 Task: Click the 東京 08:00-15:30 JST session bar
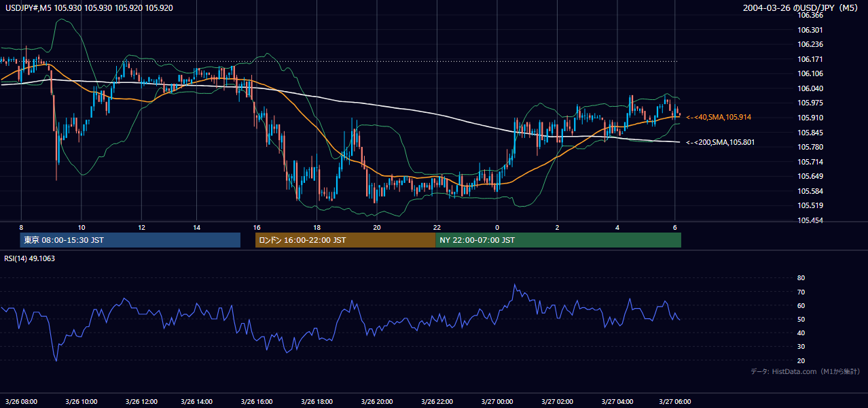click(x=130, y=240)
